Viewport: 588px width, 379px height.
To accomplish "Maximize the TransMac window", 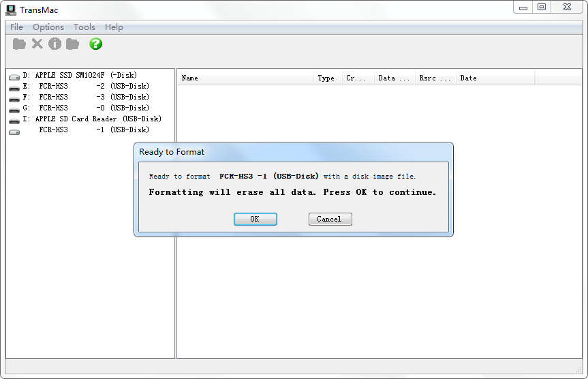I will point(542,7).
